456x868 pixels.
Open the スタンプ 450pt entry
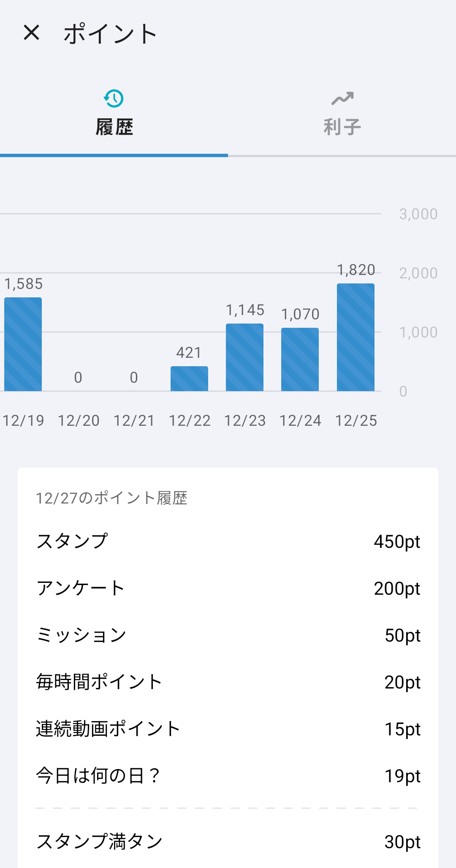point(228,541)
